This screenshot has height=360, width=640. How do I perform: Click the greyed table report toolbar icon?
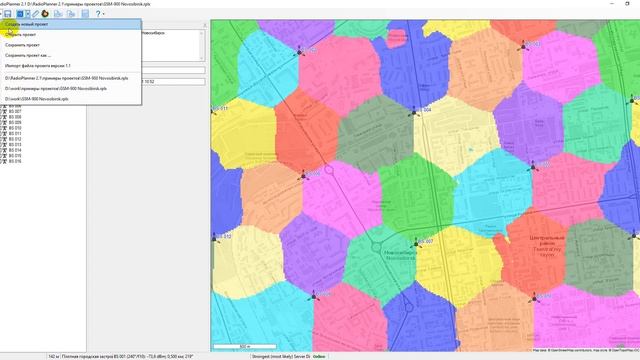tap(85, 14)
